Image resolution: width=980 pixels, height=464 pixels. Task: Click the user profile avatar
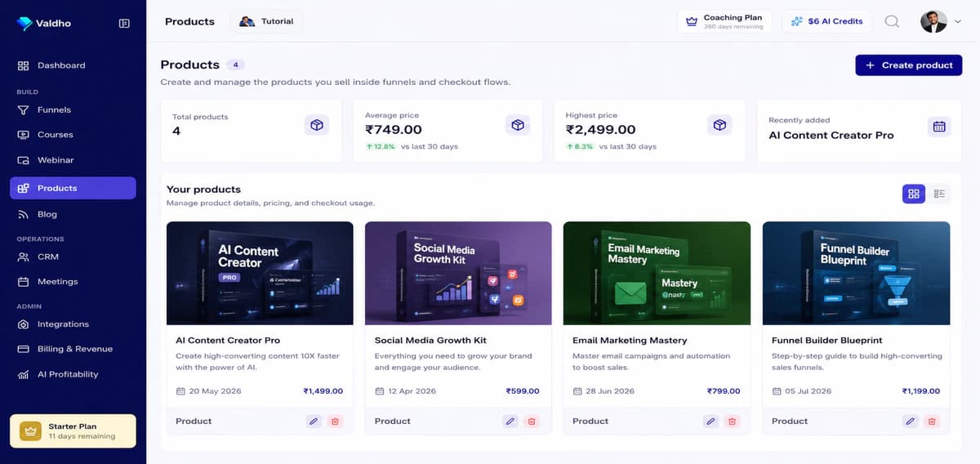coord(933,22)
